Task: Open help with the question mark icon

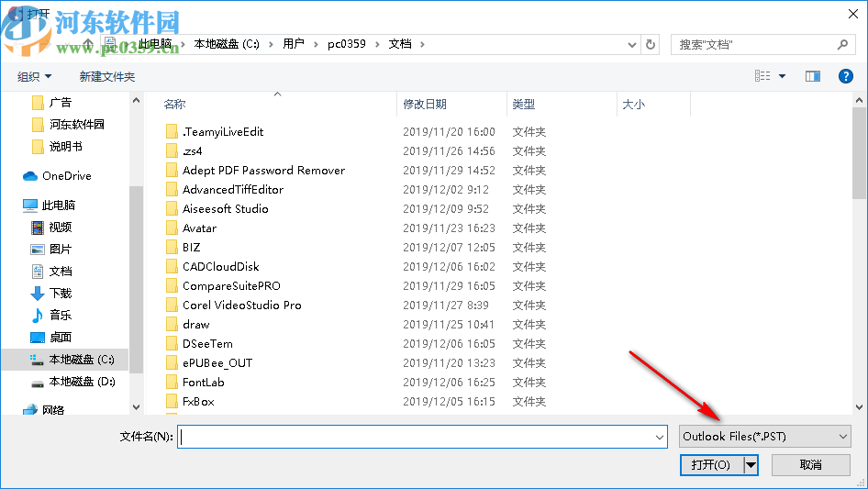Action: [845, 76]
